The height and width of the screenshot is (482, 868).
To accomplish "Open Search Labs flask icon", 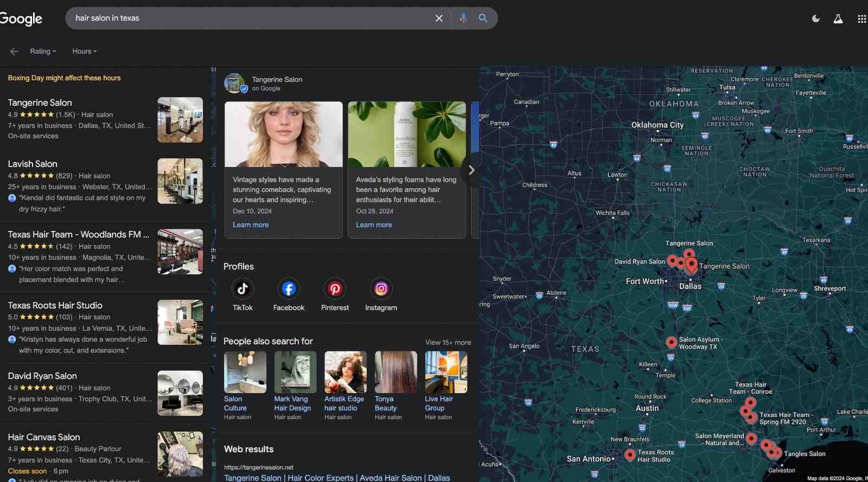I will pyautogui.click(x=838, y=19).
